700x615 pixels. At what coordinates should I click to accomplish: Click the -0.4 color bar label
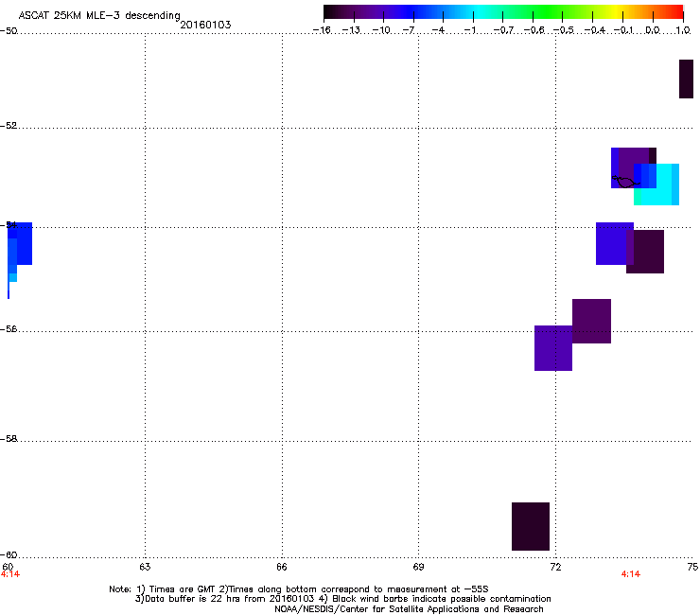(x=594, y=30)
